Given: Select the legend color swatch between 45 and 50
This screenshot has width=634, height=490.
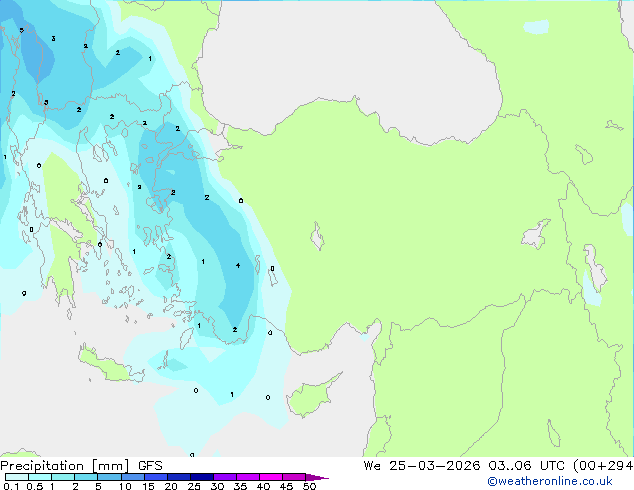Looking at the screenshot, I should 294,477.
